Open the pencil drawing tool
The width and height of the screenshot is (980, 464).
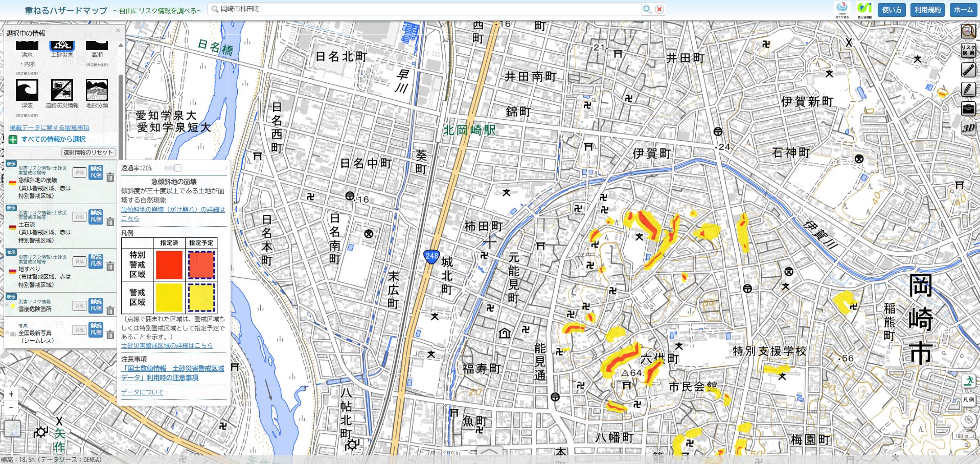(x=968, y=90)
